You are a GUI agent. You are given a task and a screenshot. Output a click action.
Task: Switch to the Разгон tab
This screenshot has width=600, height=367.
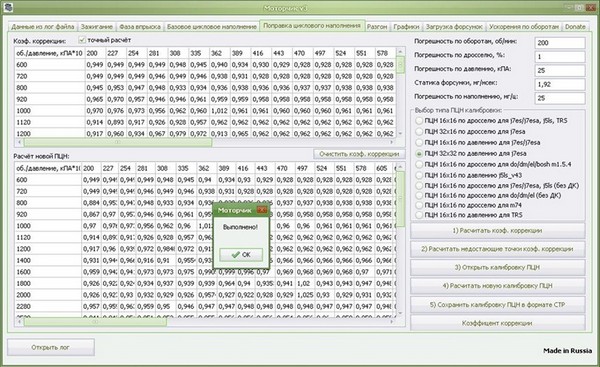pos(377,27)
